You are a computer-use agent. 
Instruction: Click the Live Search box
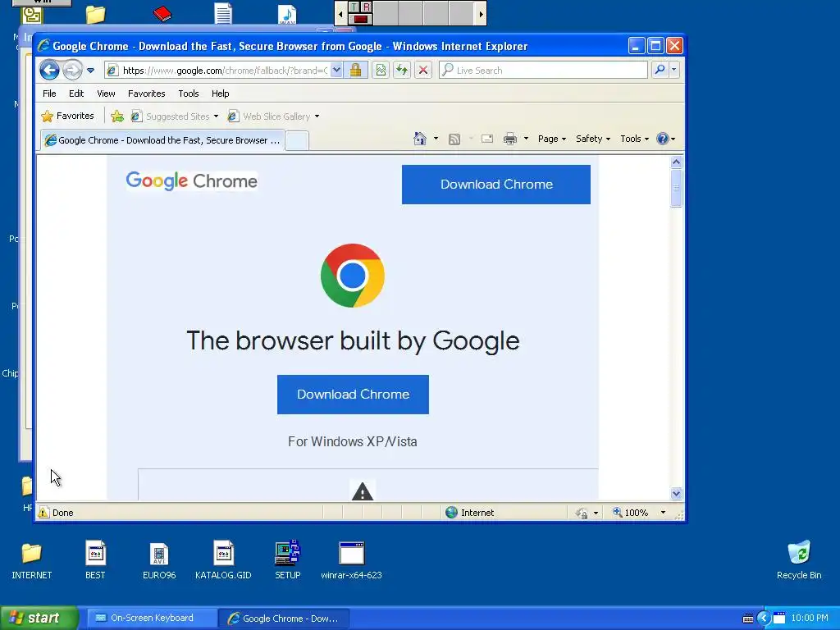pos(543,71)
